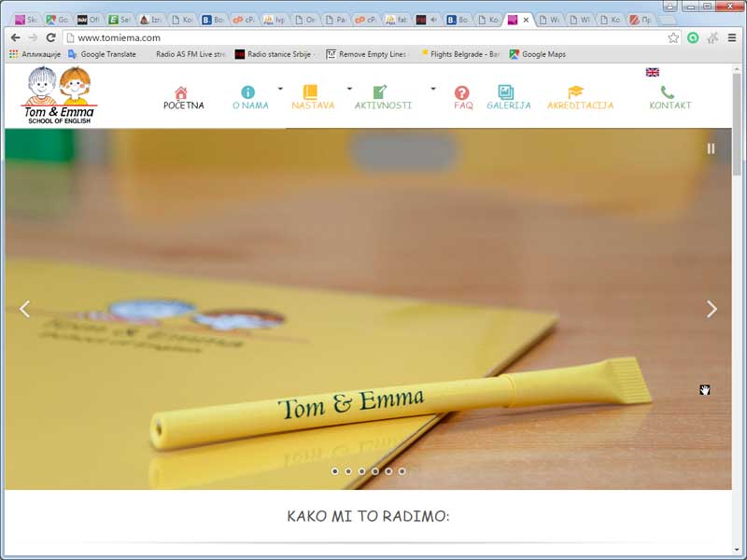747x560 pixels.
Task: Click the page icon in address bar
Action: 71,37
